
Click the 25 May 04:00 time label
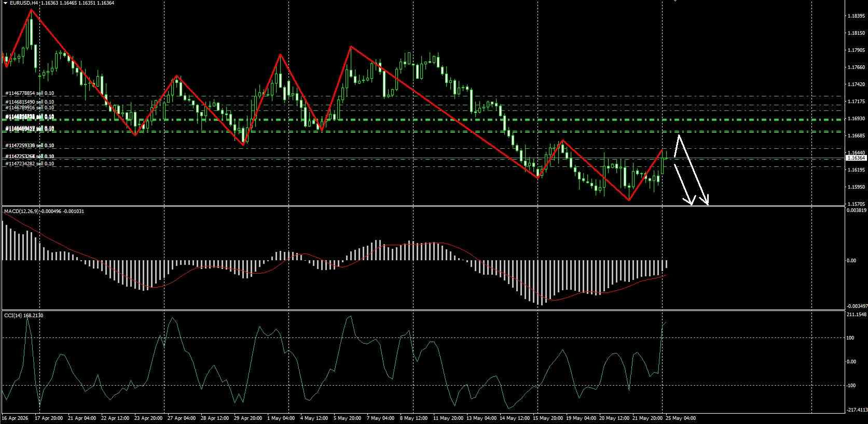click(681, 418)
